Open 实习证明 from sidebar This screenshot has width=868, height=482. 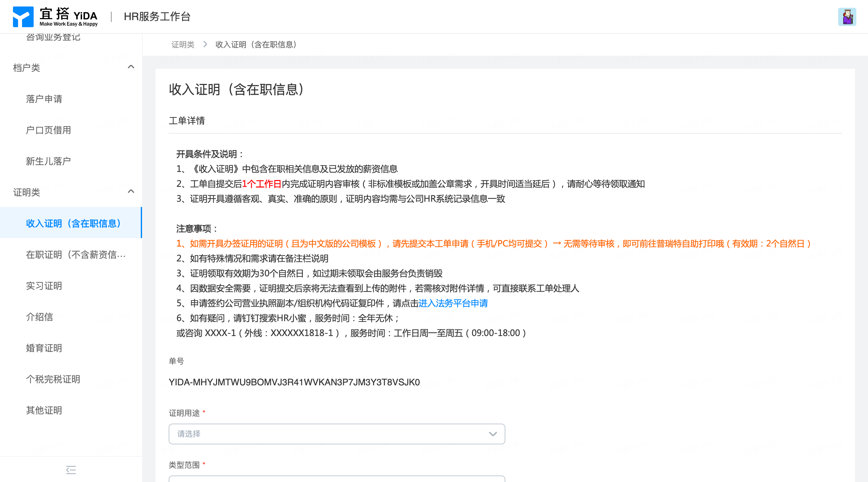(x=44, y=286)
